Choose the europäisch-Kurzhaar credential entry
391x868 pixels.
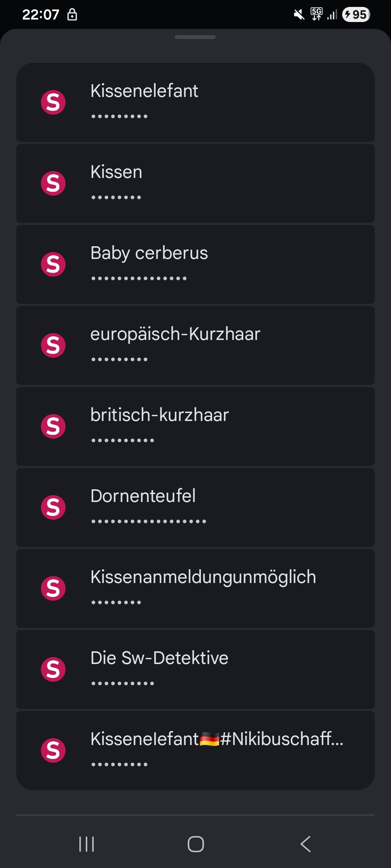click(x=195, y=345)
